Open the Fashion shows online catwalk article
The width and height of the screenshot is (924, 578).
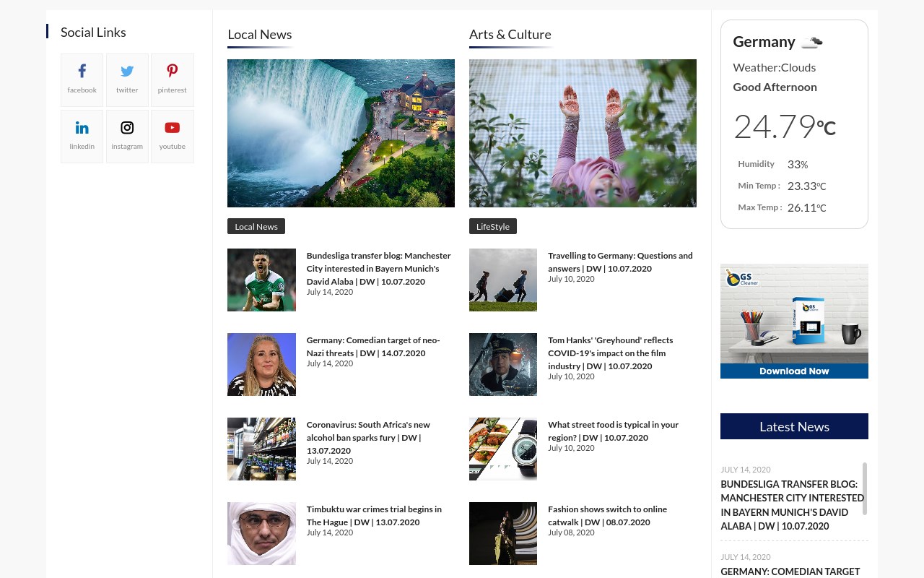607,515
